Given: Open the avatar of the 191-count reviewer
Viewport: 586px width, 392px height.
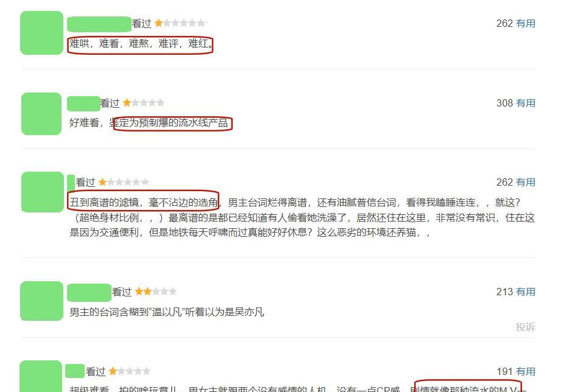Looking at the screenshot, I should click(x=41, y=376).
